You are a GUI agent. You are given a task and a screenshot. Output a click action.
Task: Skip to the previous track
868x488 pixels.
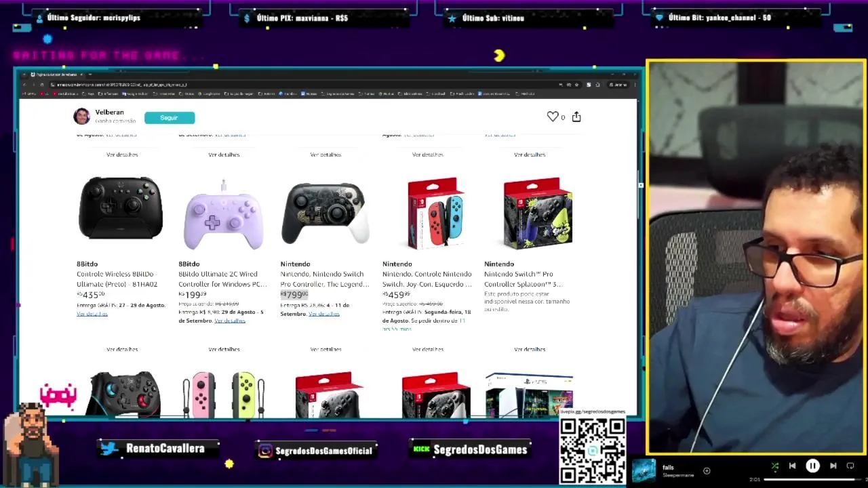click(792, 466)
